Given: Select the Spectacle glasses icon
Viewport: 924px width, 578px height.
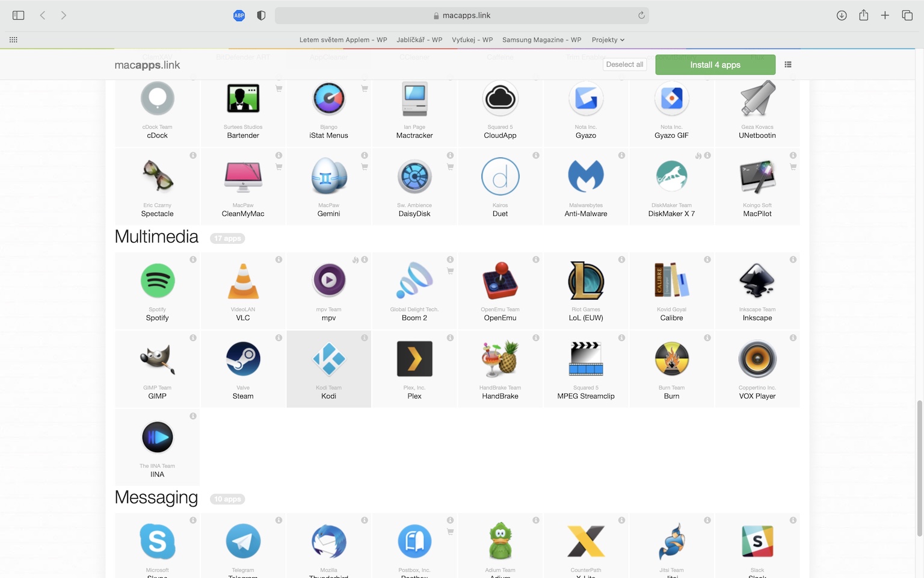Looking at the screenshot, I should tap(158, 176).
